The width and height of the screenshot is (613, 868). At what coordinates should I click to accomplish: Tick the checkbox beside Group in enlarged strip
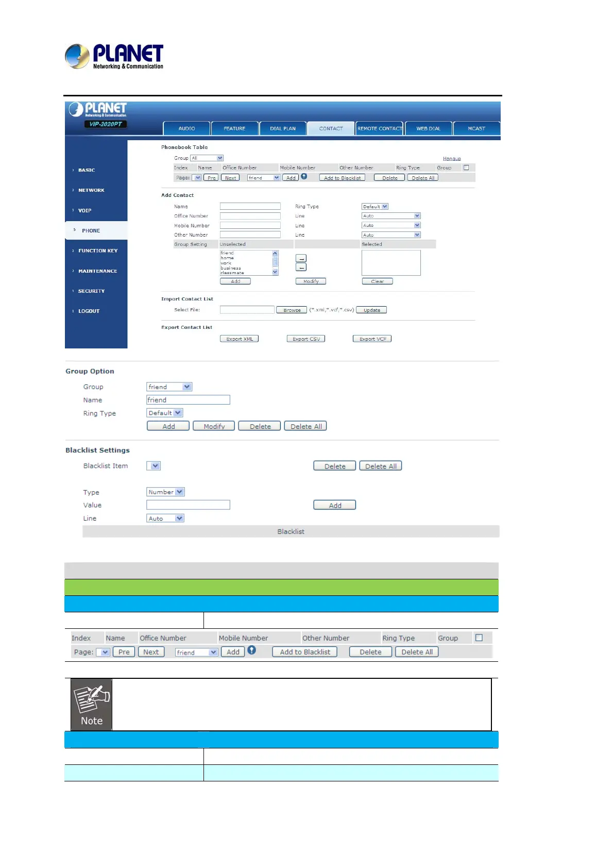point(479,638)
